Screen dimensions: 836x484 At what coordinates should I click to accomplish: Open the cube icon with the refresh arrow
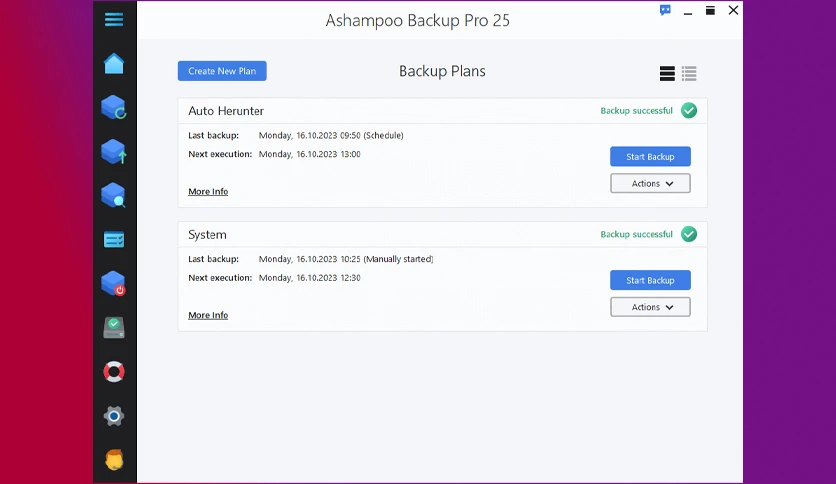tap(114, 107)
